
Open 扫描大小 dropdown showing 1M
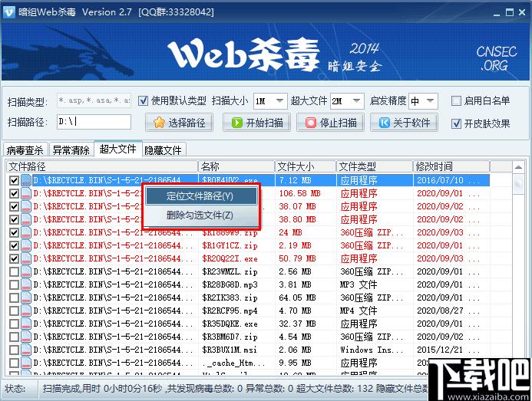pyautogui.click(x=270, y=101)
